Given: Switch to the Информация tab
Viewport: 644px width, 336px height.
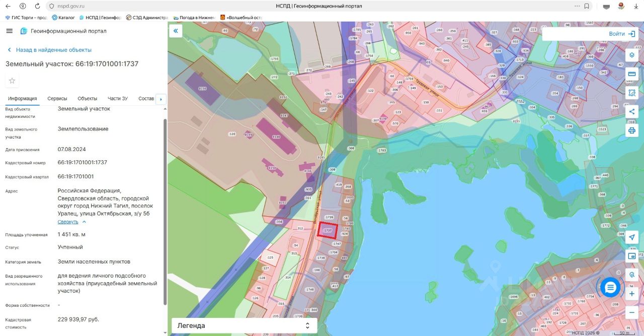Looking at the screenshot, I should pos(23,98).
